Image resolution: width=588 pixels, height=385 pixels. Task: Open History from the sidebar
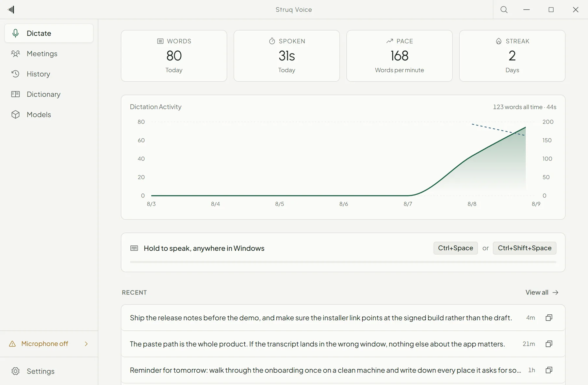[49, 74]
